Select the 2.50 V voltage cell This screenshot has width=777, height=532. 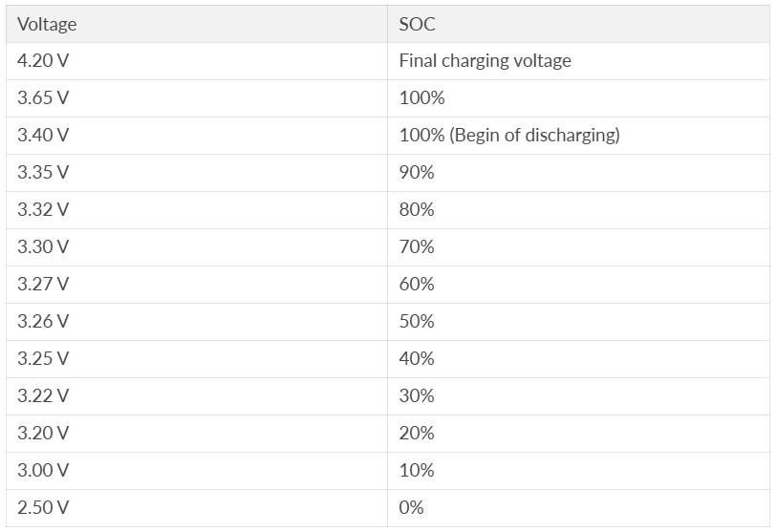pos(43,508)
